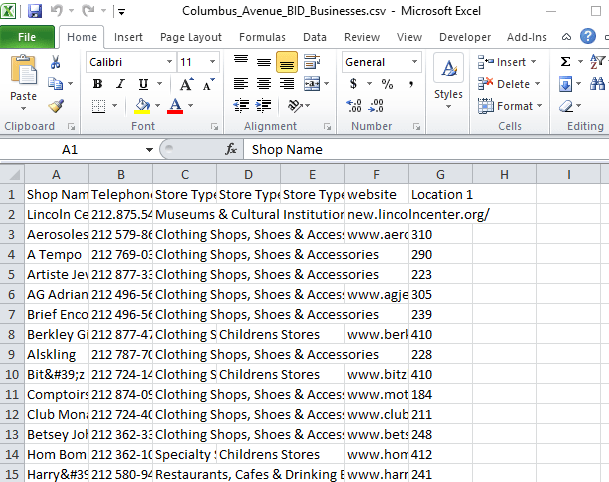Click the Cut scissors icon
The image size is (609, 482).
56,62
